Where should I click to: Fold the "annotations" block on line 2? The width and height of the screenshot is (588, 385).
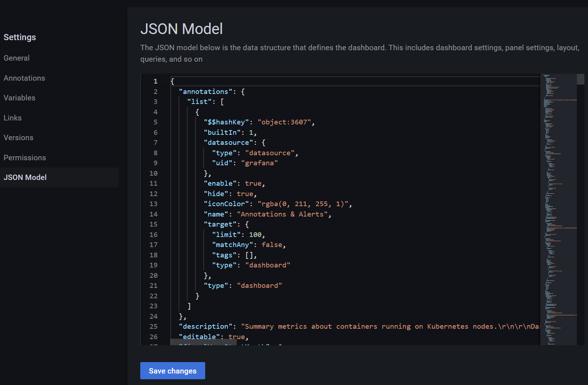[165, 92]
